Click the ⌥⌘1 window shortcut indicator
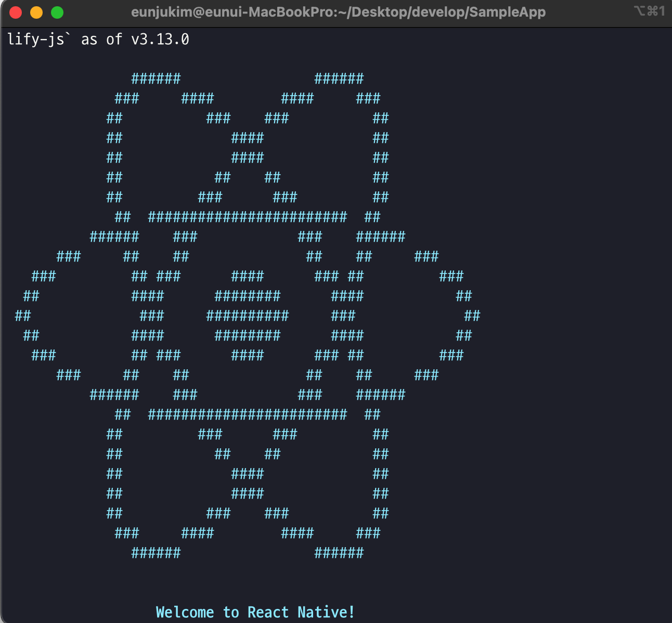Viewport: 672px width, 623px height. click(649, 11)
